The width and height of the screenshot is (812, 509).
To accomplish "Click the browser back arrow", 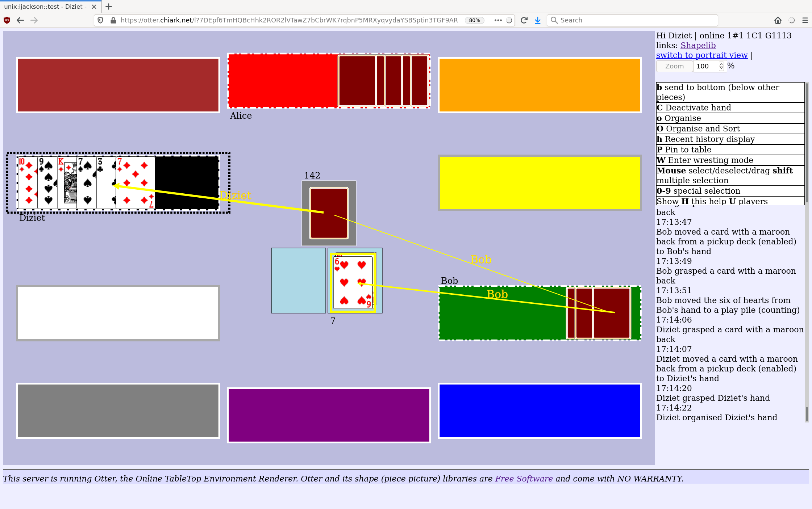I will (x=20, y=20).
